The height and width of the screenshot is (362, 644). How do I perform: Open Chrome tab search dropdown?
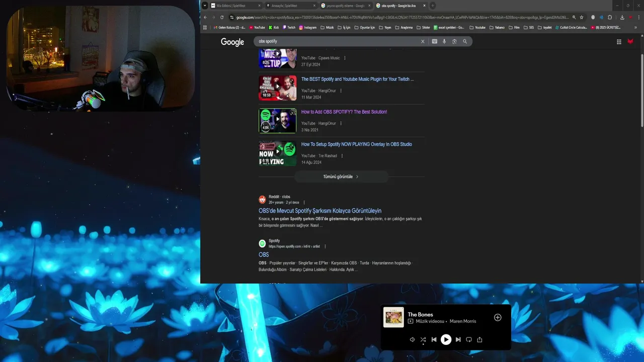(205, 6)
